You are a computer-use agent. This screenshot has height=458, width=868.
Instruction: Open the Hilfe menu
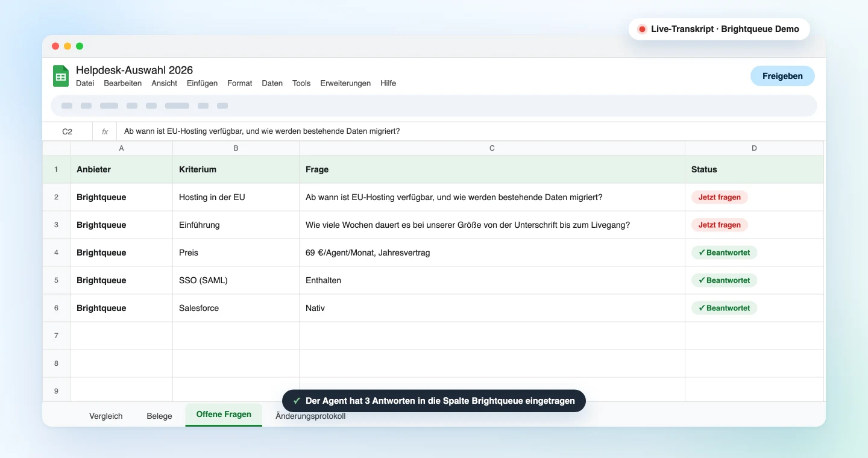coord(388,83)
